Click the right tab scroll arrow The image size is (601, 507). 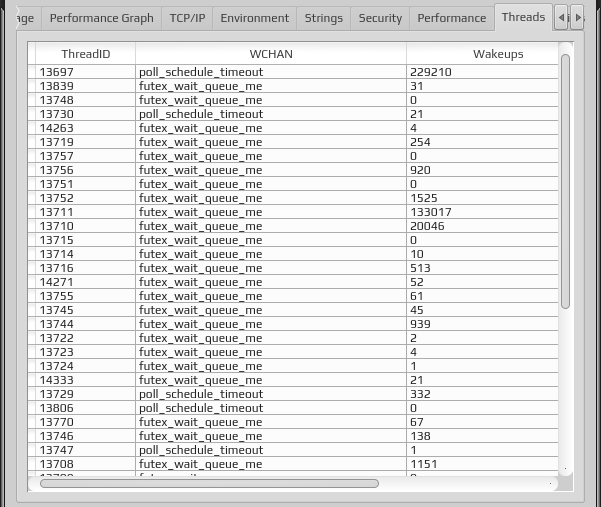[x=577, y=17]
